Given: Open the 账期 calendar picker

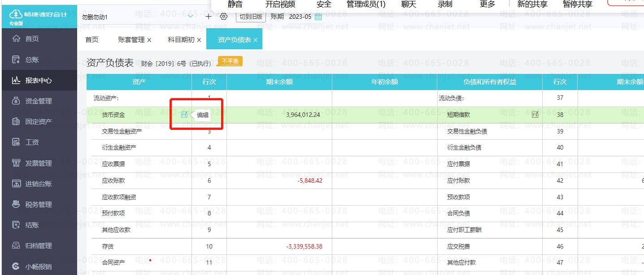Looking at the screenshot, I should tap(318, 17).
